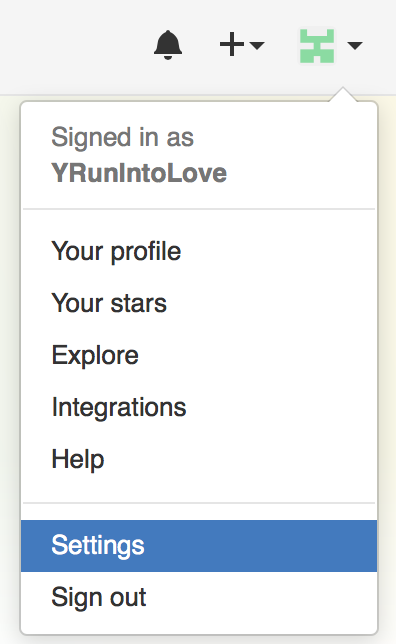Expand the caret next to the plus icon

click(257, 44)
